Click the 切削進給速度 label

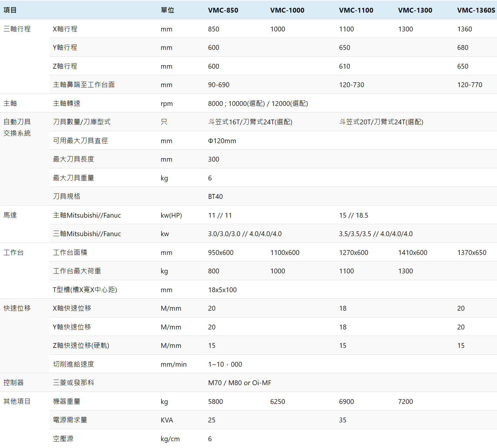74,364
